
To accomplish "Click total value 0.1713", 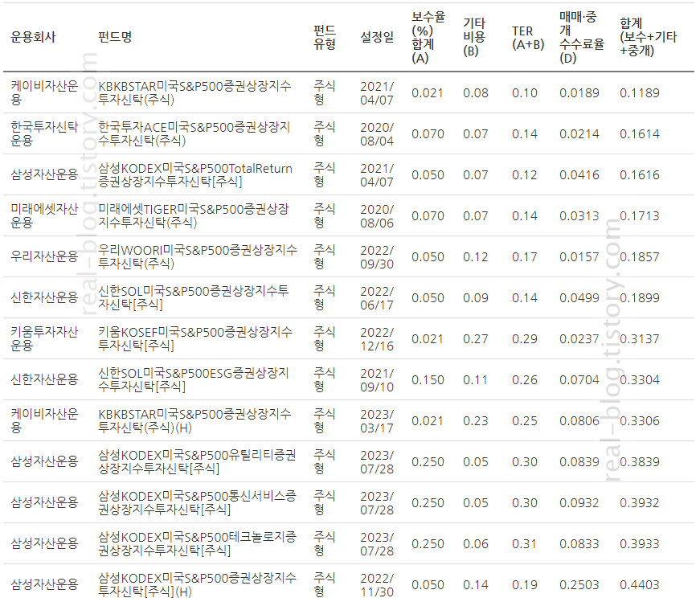I will pos(639,216).
